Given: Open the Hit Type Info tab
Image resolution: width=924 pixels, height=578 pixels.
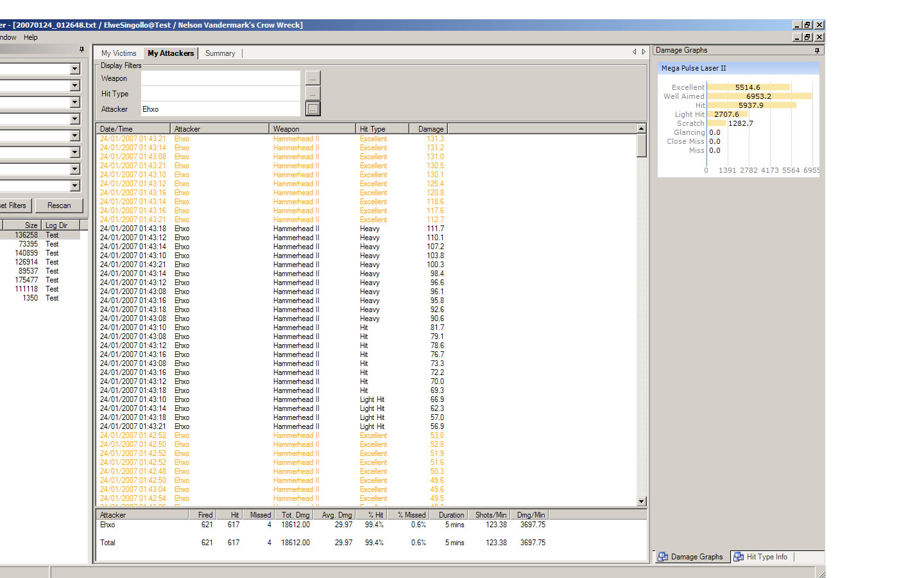Looking at the screenshot, I should pyautogui.click(x=761, y=557).
